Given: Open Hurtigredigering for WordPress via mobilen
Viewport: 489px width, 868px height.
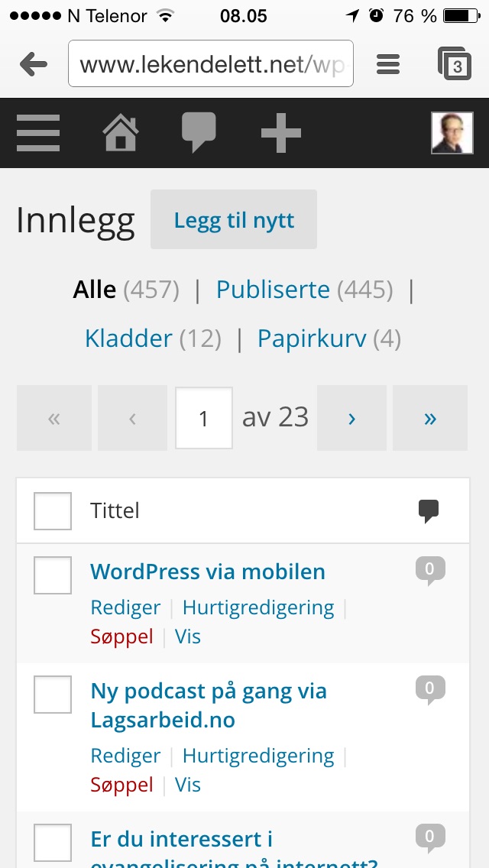Looking at the screenshot, I should (x=258, y=607).
